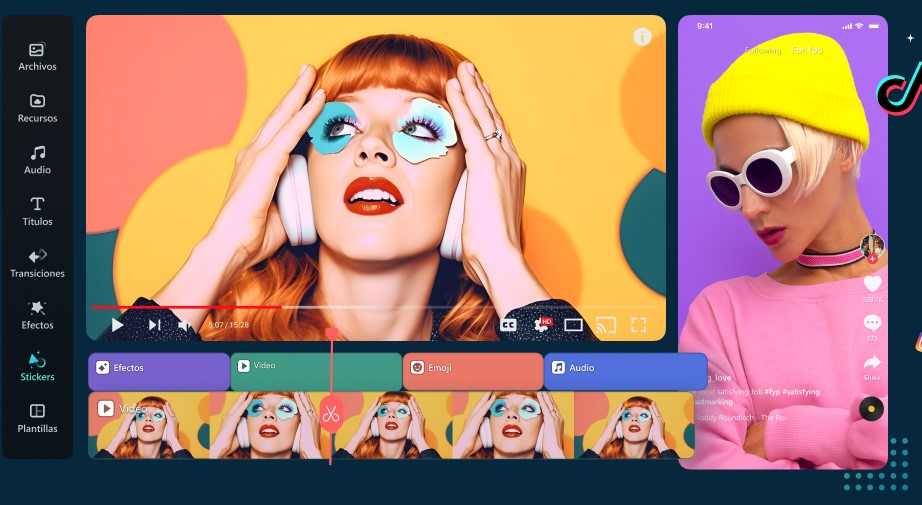The height and width of the screenshot is (505, 922).
Task: Skip to the next video
Action: [x=154, y=325]
